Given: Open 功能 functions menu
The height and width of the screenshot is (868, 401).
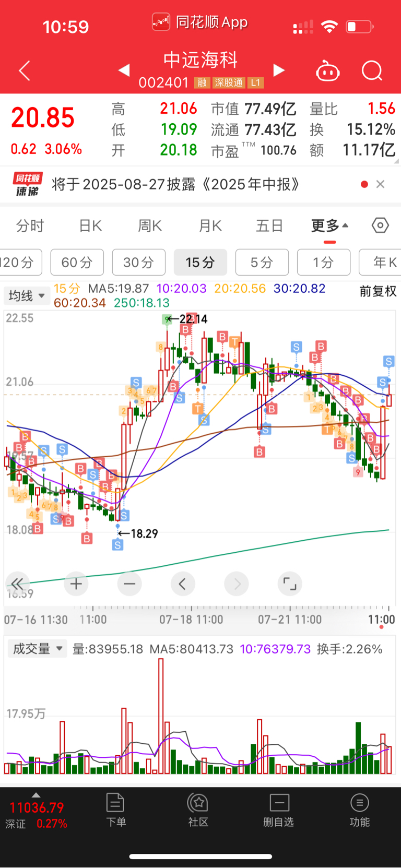Looking at the screenshot, I should pyautogui.click(x=360, y=810).
